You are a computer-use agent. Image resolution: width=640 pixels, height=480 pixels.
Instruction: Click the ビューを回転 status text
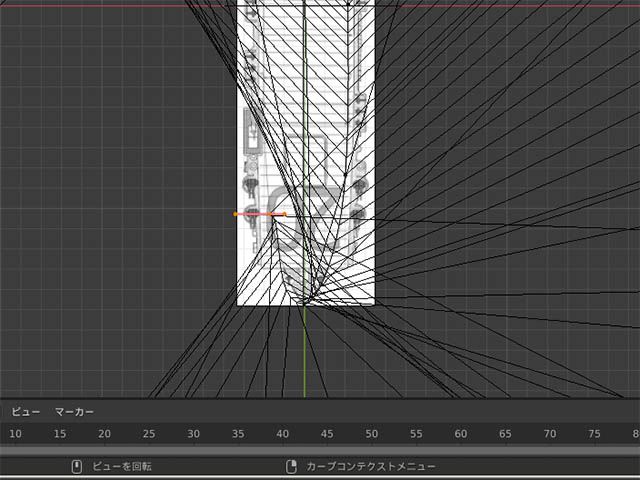pos(122,466)
